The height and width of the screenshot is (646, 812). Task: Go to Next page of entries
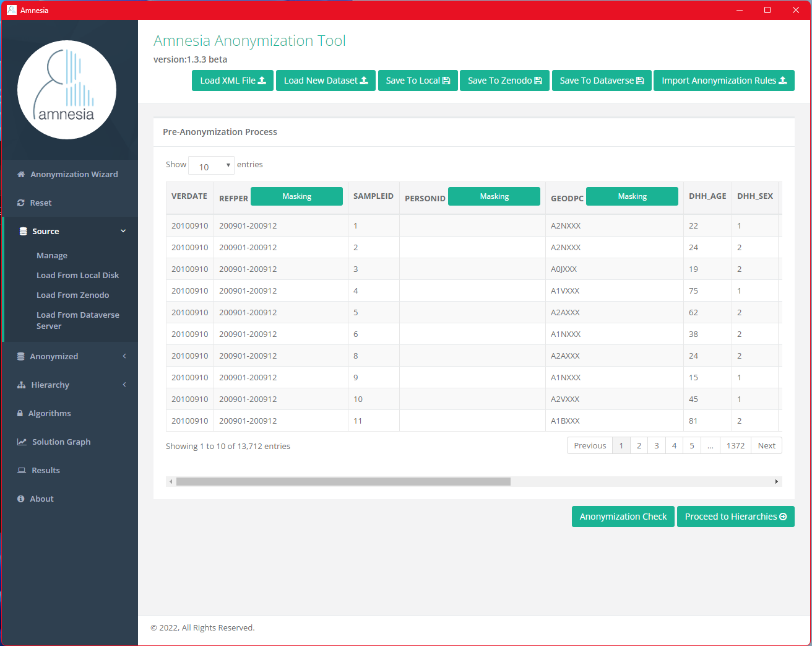tap(766, 446)
